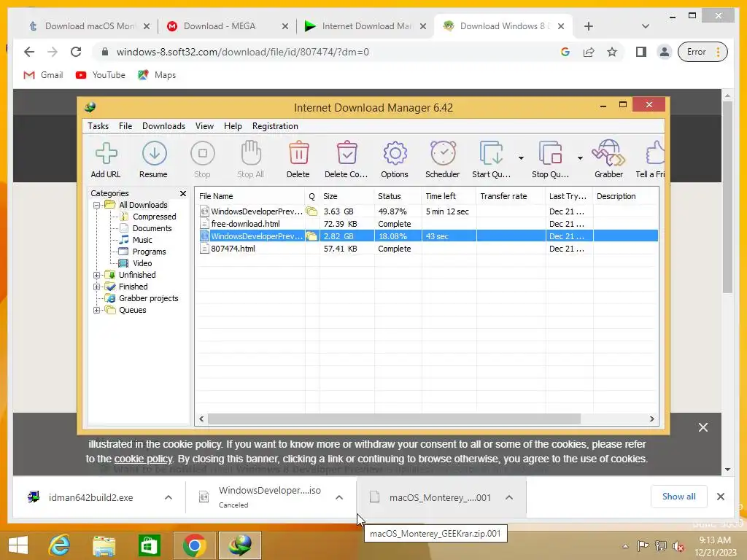Open the File menu in IDM
Screen dimensions: 747x560
pyautogui.click(x=125, y=126)
